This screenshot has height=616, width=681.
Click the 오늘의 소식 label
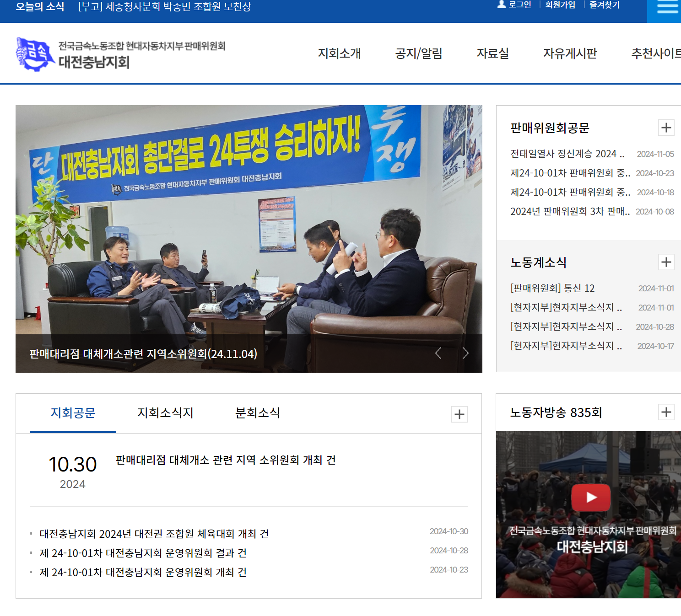40,7
